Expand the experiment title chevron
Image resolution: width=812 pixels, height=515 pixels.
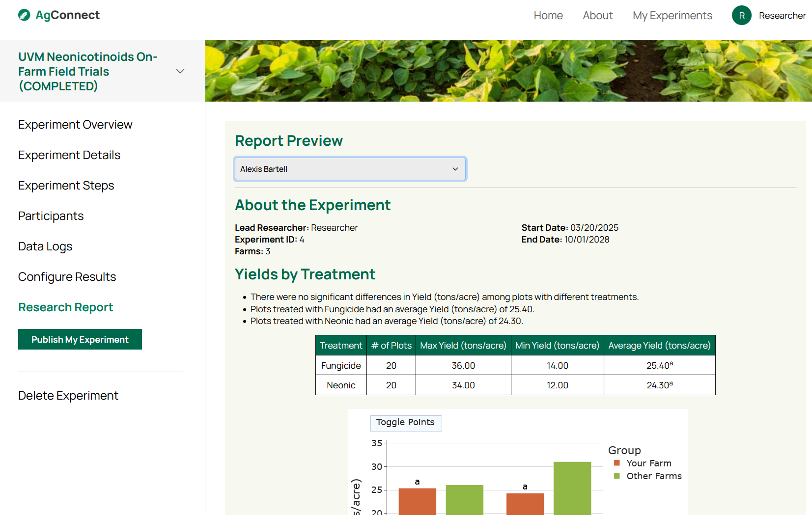(x=180, y=71)
